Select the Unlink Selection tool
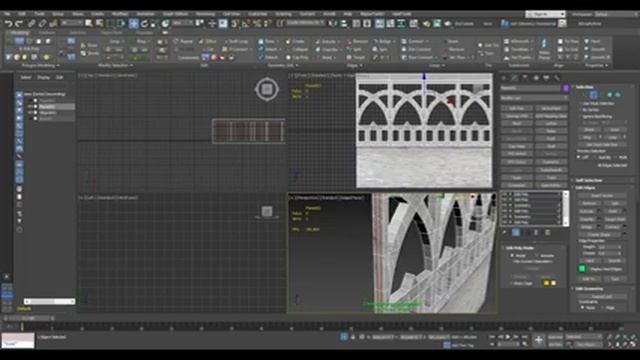The width and height of the screenshot is (640, 360). point(42,24)
